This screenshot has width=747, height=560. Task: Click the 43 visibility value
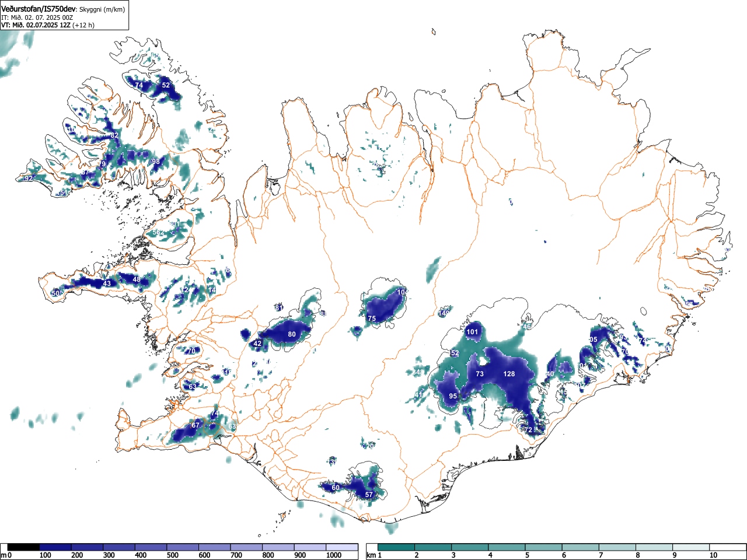click(107, 283)
